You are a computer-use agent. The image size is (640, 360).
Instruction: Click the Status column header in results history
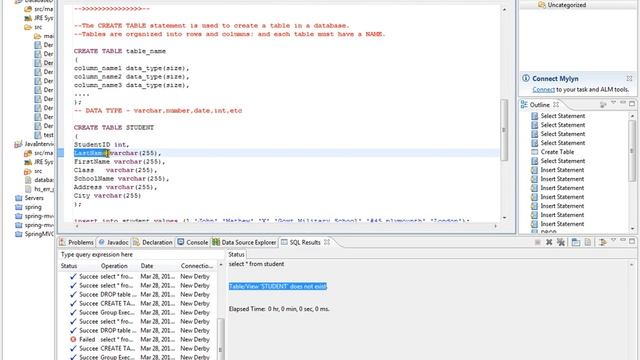(x=69, y=266)
